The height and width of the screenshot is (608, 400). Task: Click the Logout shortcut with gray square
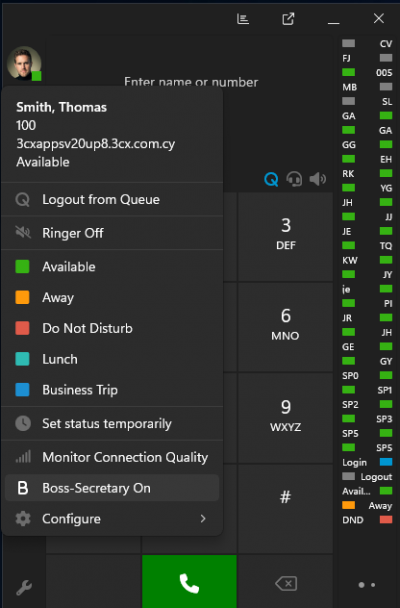coord(367,477)
